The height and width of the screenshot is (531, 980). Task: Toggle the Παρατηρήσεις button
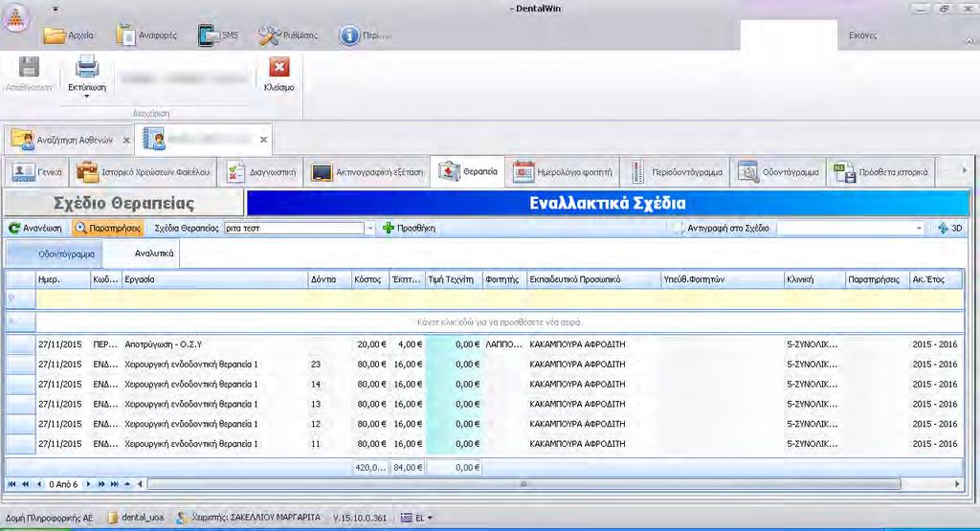point(108,228)
